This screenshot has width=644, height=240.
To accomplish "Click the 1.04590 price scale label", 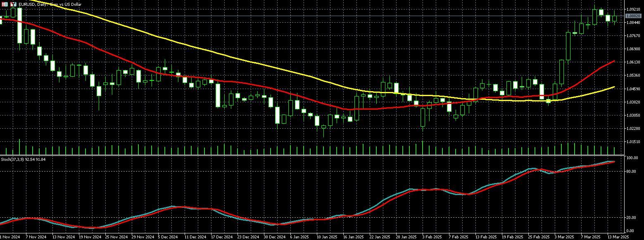I will pyautogui.click(x=634, y=89).
